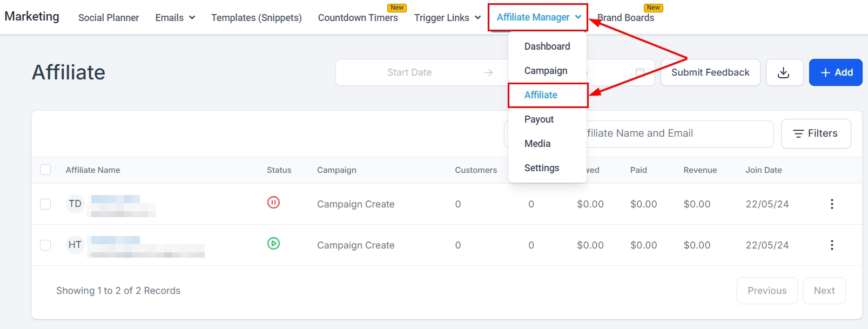The width and height of the screenshot is (868, 329).
Task: Choose Campaign in the Affiliate Manager menu
Action: click(x=546, y=71)
